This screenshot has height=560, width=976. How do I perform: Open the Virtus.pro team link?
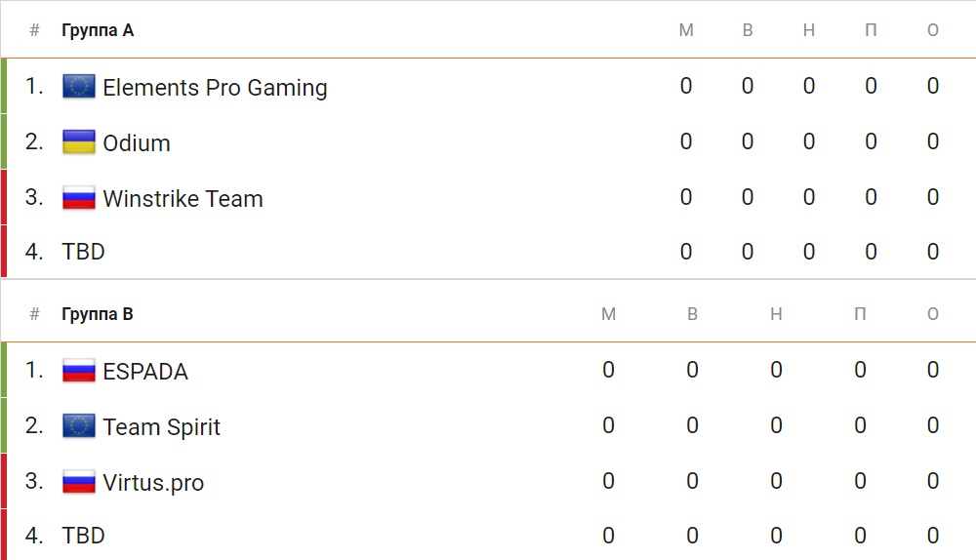click(x=153, y=483)
